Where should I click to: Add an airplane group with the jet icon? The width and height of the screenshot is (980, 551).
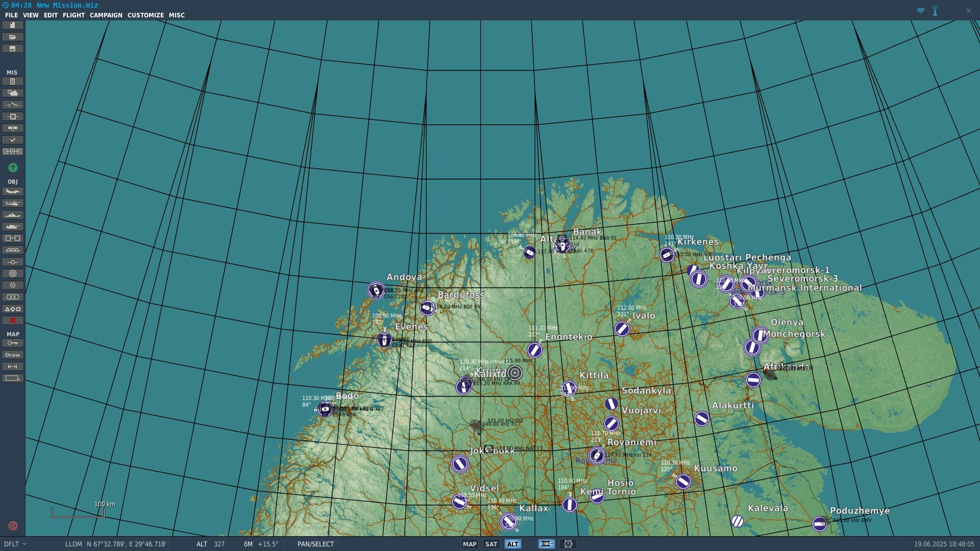[13, 191]
